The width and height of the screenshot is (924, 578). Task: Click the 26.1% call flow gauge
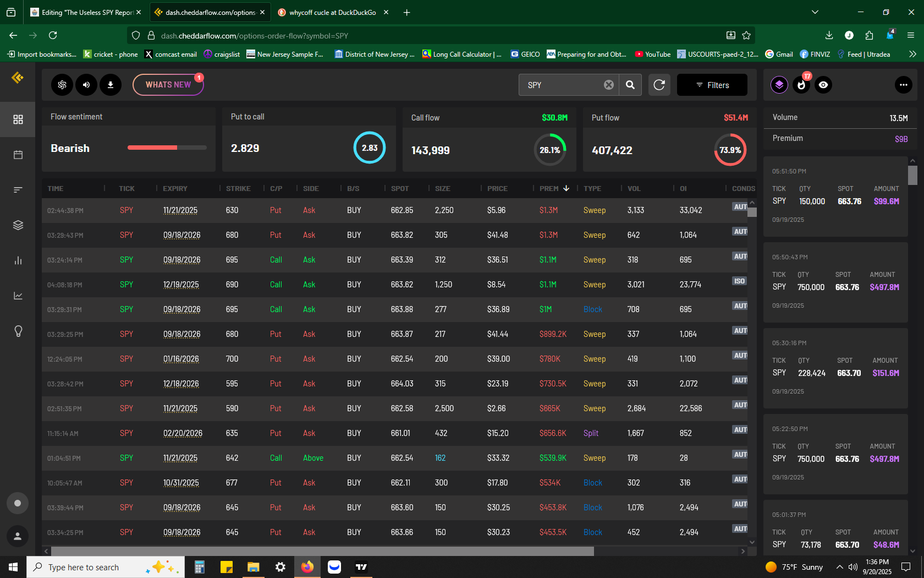click(x=550, y=150)
